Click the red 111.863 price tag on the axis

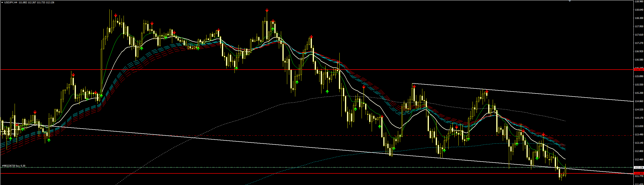point(639,173)
